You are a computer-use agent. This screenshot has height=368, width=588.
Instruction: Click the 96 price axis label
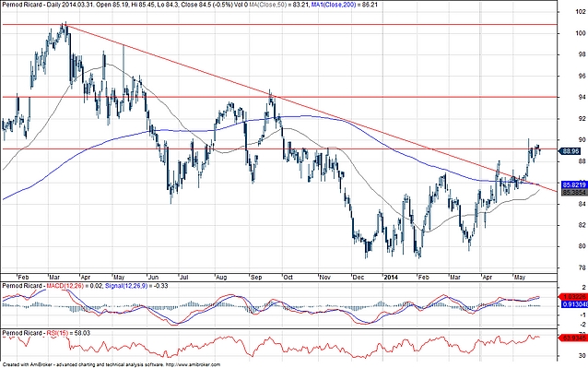point(582,76)
